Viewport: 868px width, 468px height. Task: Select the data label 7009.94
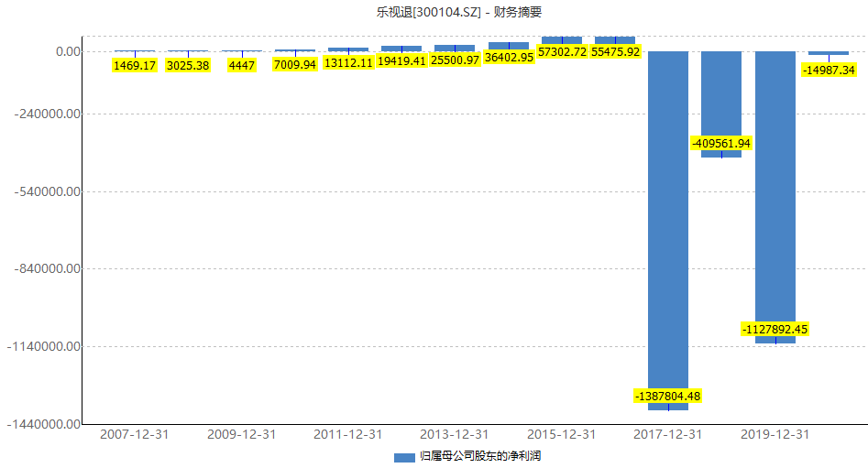pyautogui.click(x=295, y=65)
